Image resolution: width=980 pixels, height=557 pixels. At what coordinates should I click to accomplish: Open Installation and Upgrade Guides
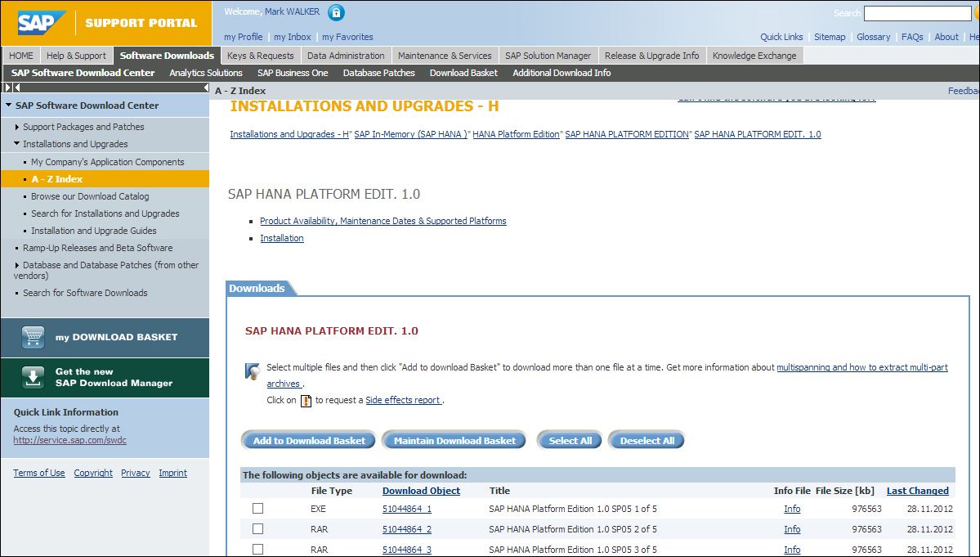click(x=94, y=231)
